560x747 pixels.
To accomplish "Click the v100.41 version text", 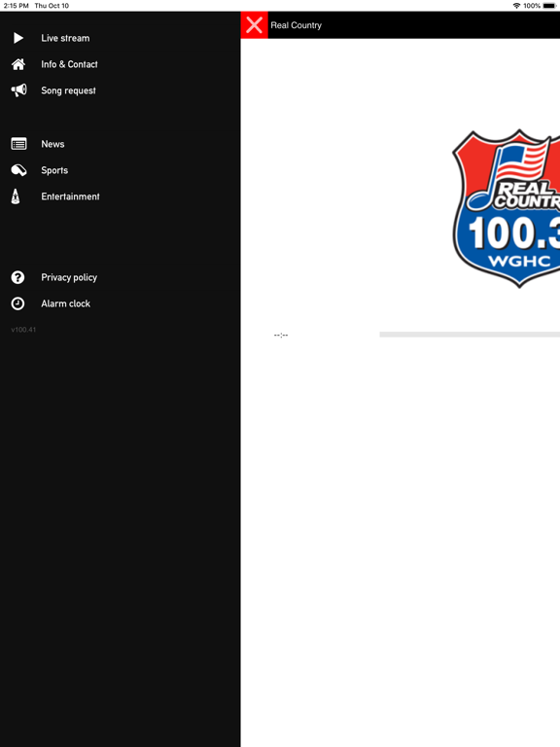I will coord(23,330).
